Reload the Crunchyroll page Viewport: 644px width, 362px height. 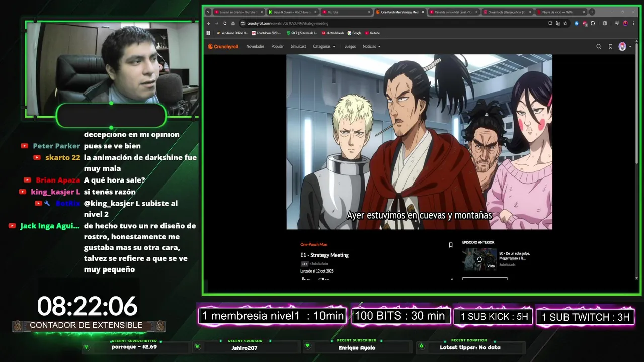(x=225, y=23)
